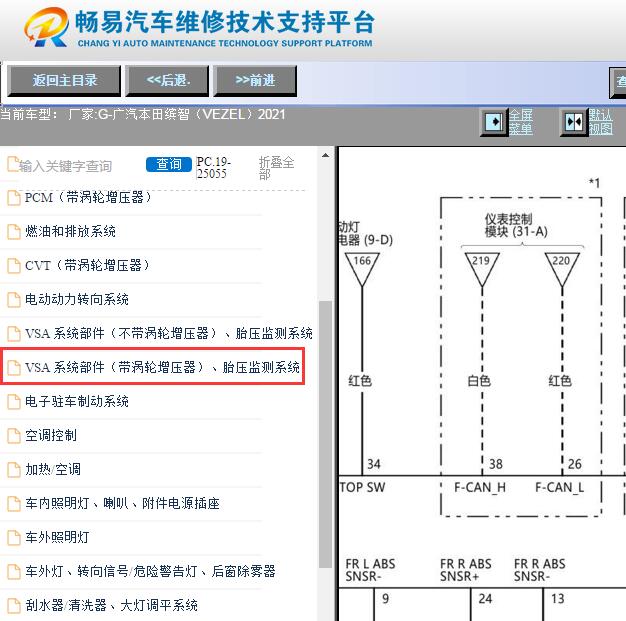Open 车外灯、转向信号/危险警告灯 item
626x621 pixels.
coord(150,571)
